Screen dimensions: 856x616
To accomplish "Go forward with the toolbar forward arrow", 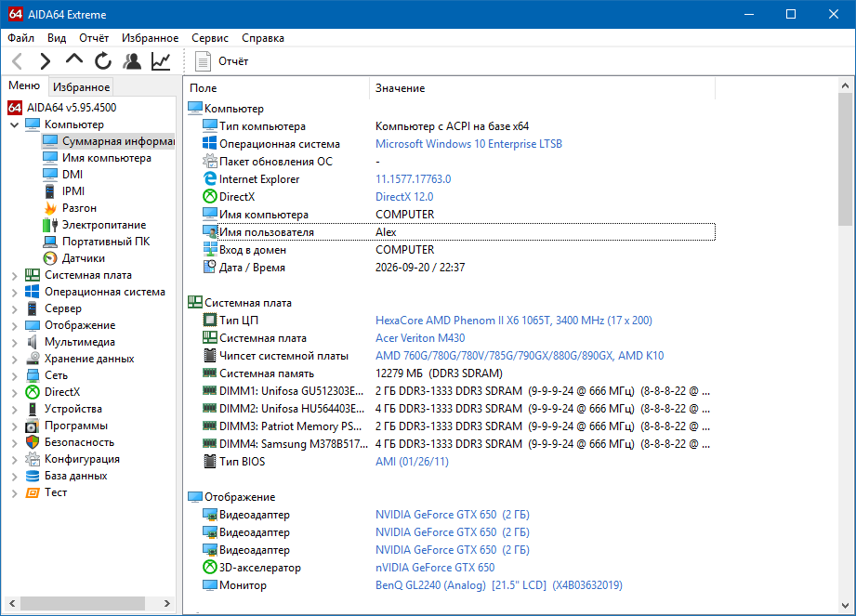I will [46, 61].
